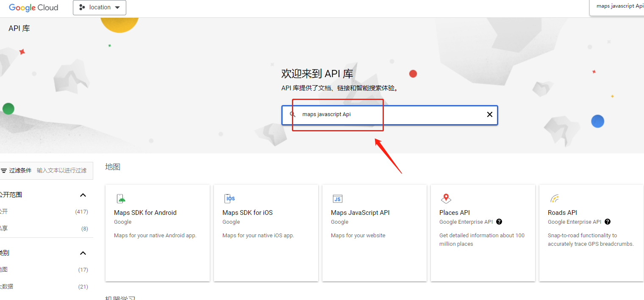Click the Google Cloud logo
This screenshot has width=644, height=300.
(x=33, y=8)
